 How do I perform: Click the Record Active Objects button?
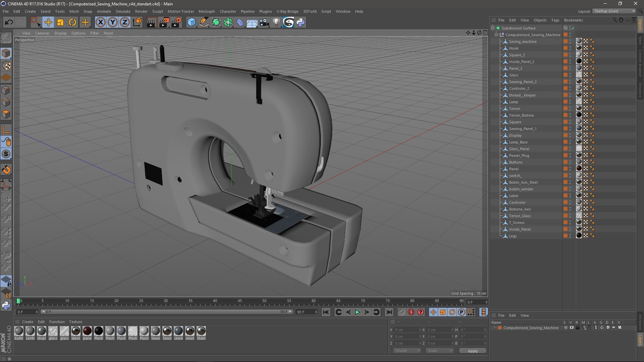[x=401, y=312]
